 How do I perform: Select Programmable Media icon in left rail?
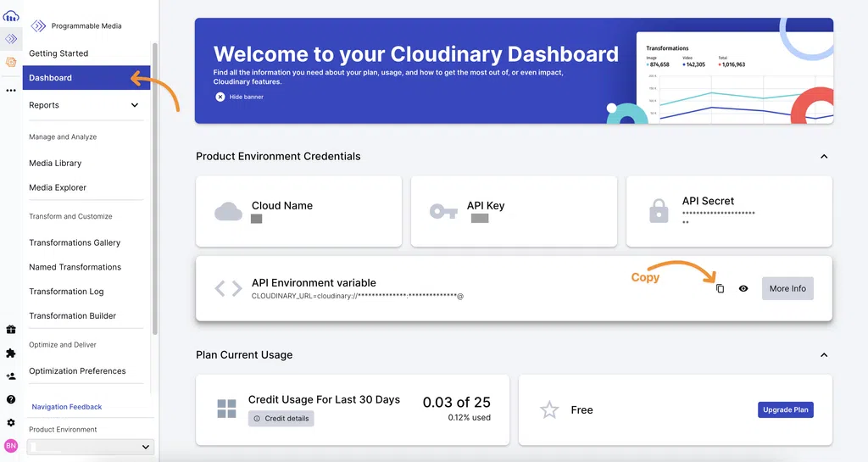tap(11, 39)
